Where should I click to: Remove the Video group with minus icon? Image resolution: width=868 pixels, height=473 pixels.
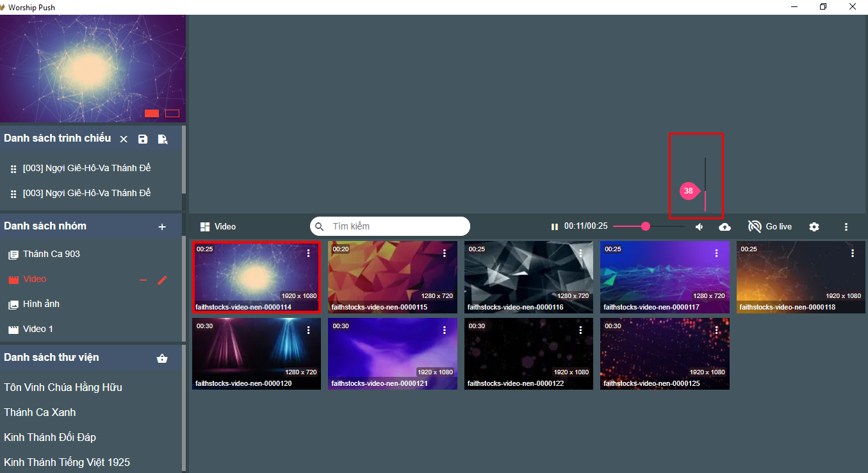click(x=143, y=280)
